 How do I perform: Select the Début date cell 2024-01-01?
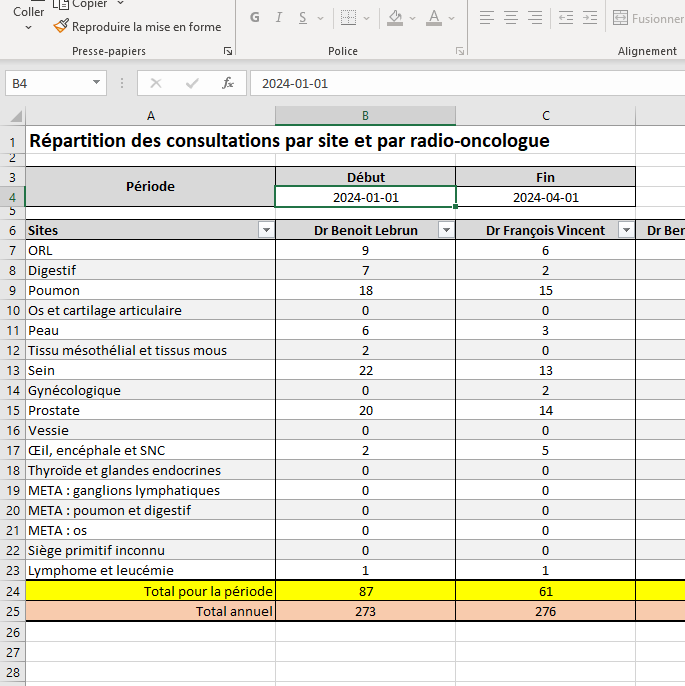365,197
